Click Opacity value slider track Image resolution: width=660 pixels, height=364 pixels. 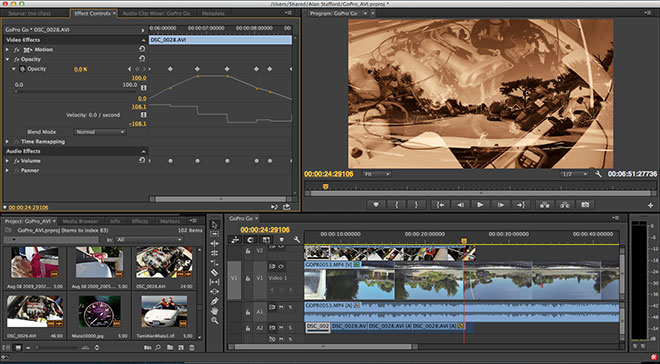tap(76, 91)
